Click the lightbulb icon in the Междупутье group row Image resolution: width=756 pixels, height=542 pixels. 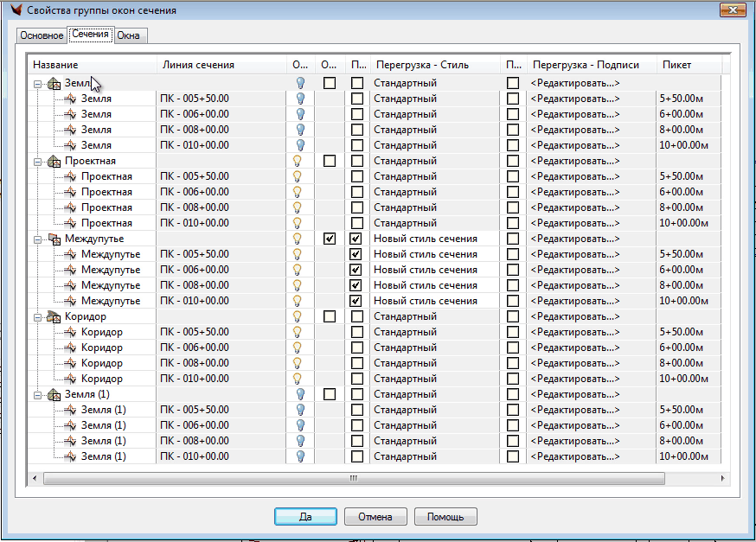tap(300, 239)
